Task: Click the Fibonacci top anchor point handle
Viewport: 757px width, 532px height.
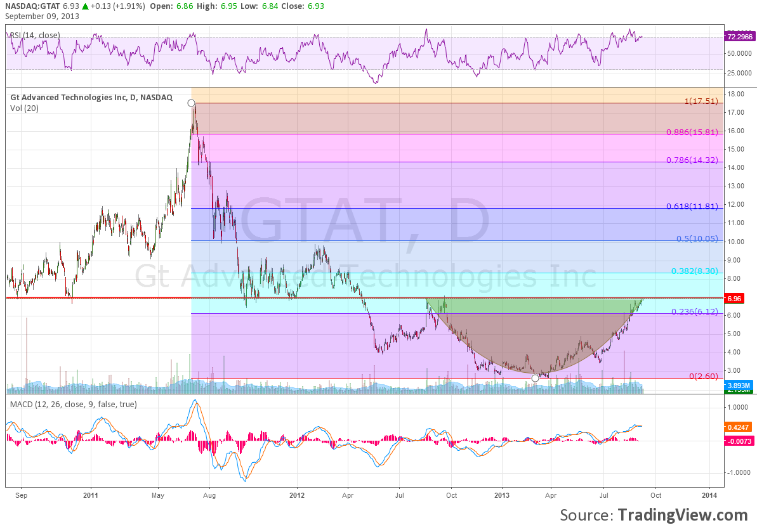Action: 191,103
